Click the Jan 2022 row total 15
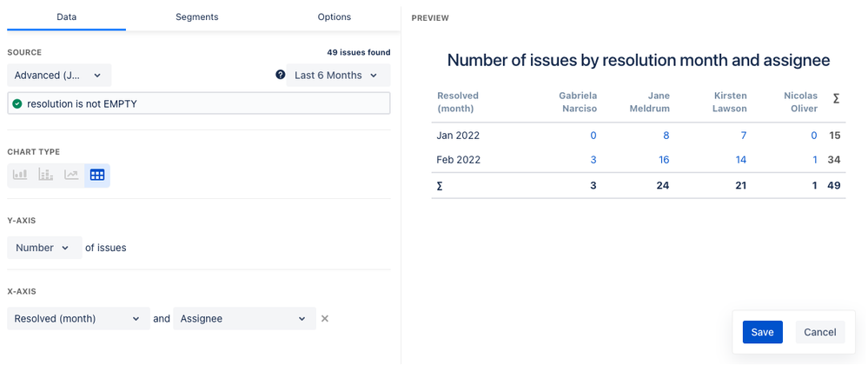This screenshot has height=365, width=868. click(835, 136)
